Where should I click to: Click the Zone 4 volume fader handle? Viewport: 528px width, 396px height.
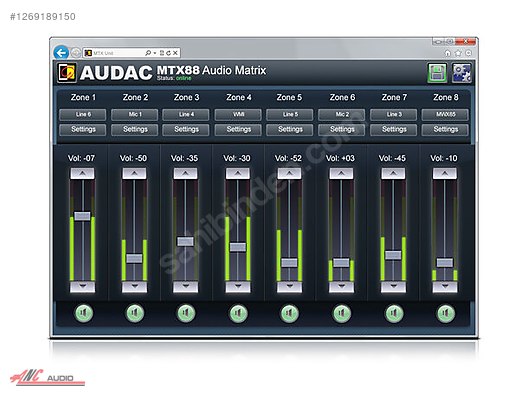[x=238, y=247]
